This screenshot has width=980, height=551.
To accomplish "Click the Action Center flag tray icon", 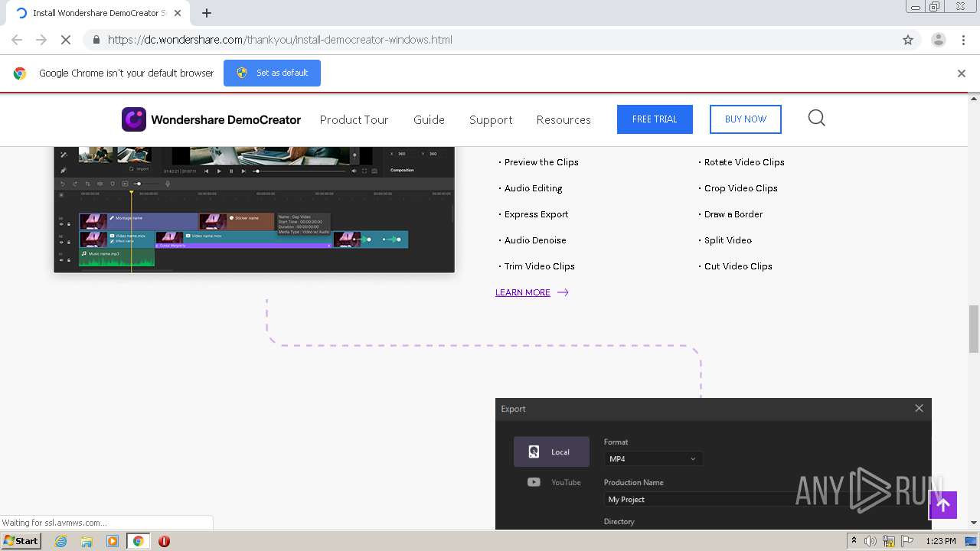I will click(x=906, y=541).
